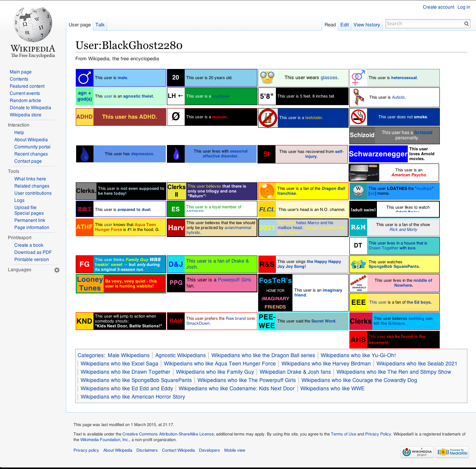Open the View history tab
The height and width of the screenshot is (469, 476).
pyautogui.click(x=367, y=24)
